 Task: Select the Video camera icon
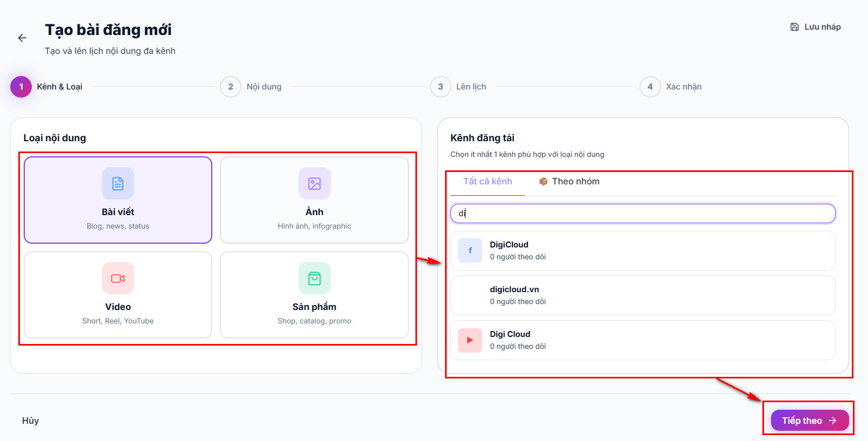click(x=118, y=278)
